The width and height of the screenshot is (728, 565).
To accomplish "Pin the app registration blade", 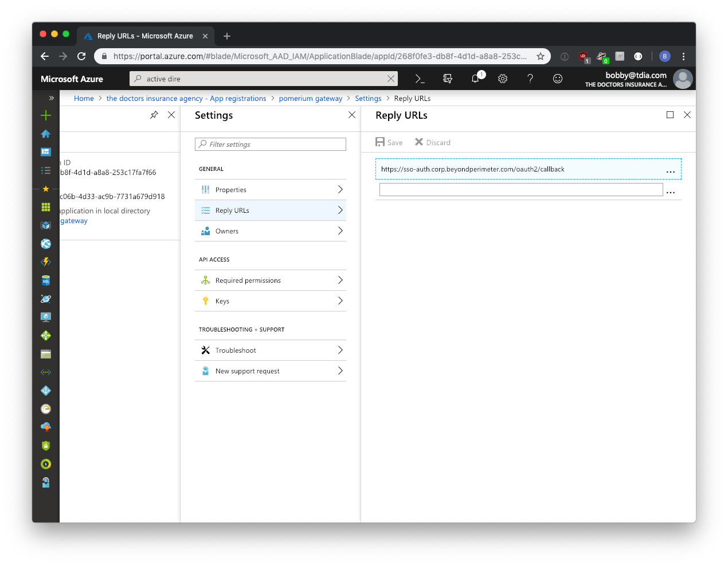I will (154, 115).
